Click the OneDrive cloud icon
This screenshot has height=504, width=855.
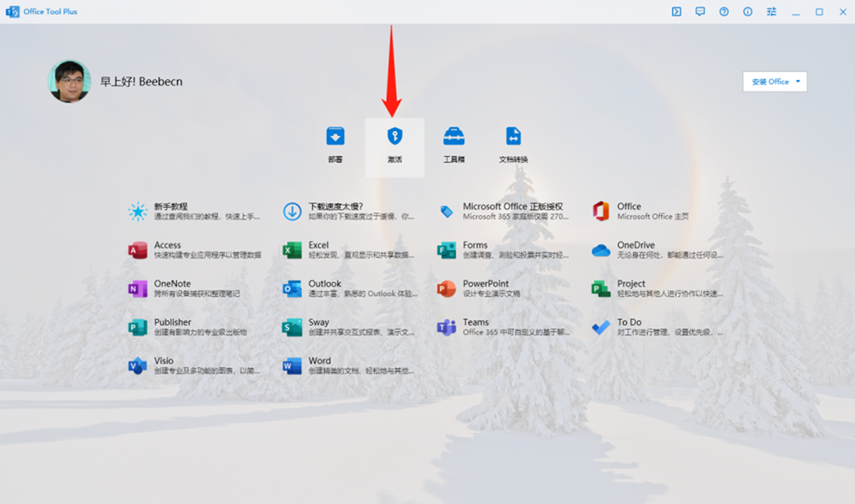pyautogui.click(x=601, y=250)
